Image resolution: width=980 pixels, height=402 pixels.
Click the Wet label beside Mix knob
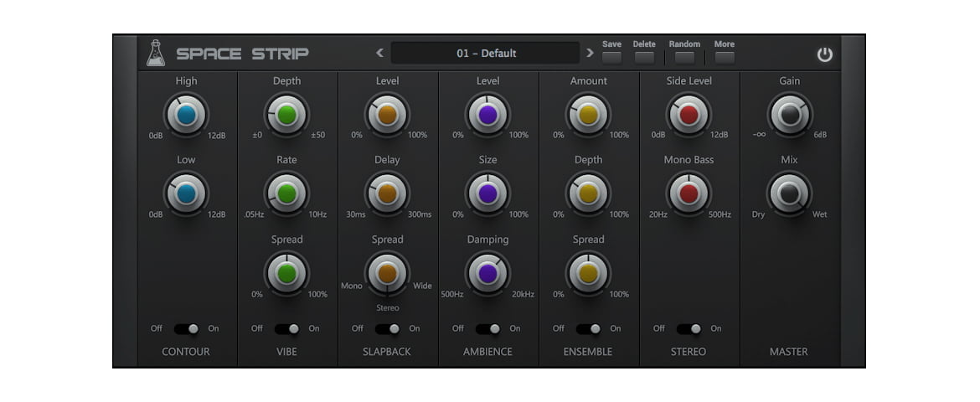point(819,214)
